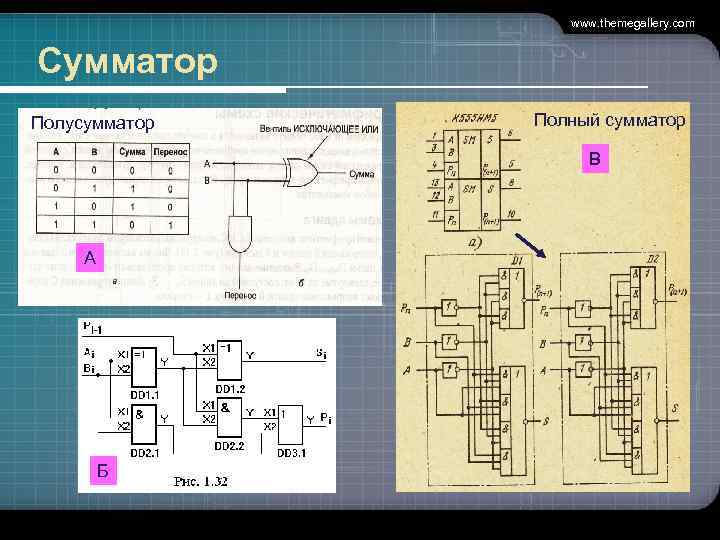Select the "Рис. 1.32" figure caption
Screen dimensions: 720x540
tap(201, 481)
